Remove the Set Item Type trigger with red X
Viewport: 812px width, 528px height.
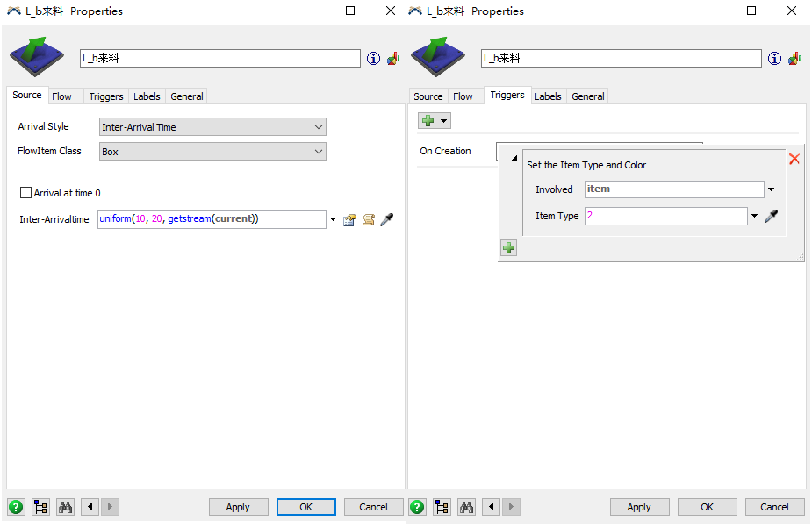(x=794, y=159)
